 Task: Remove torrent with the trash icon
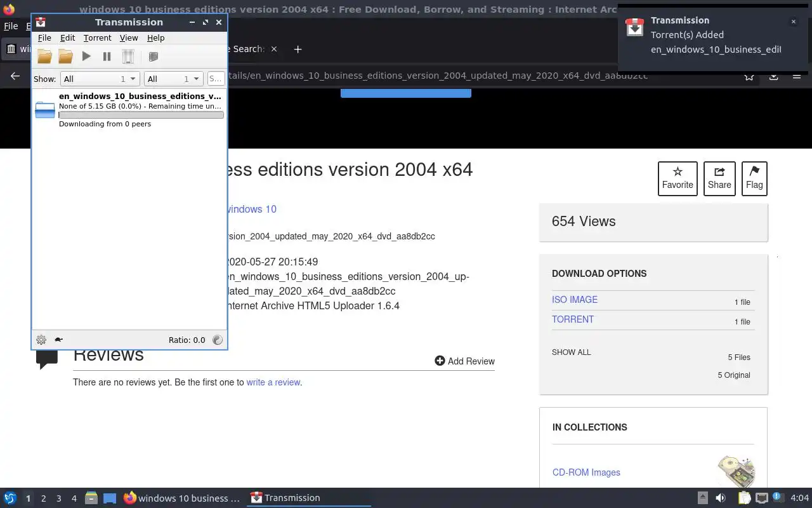128,57
